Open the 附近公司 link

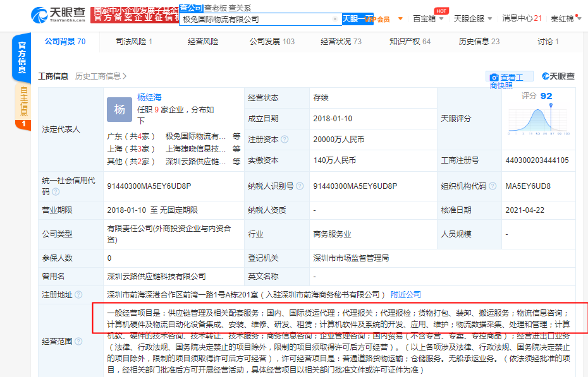[x=406, y=295]
